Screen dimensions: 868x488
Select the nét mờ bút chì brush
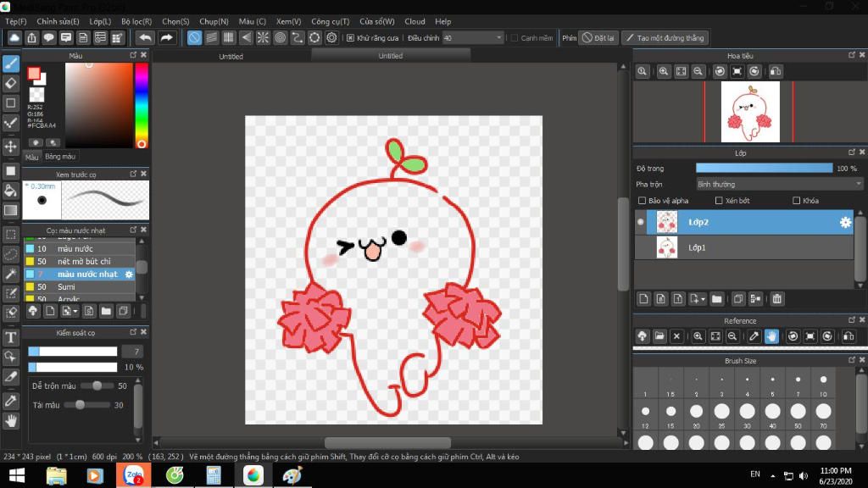pos(79,261)
